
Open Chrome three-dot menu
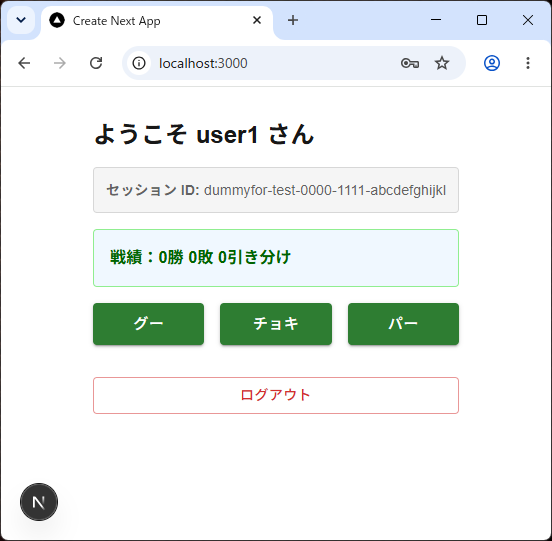pos(528,63)
